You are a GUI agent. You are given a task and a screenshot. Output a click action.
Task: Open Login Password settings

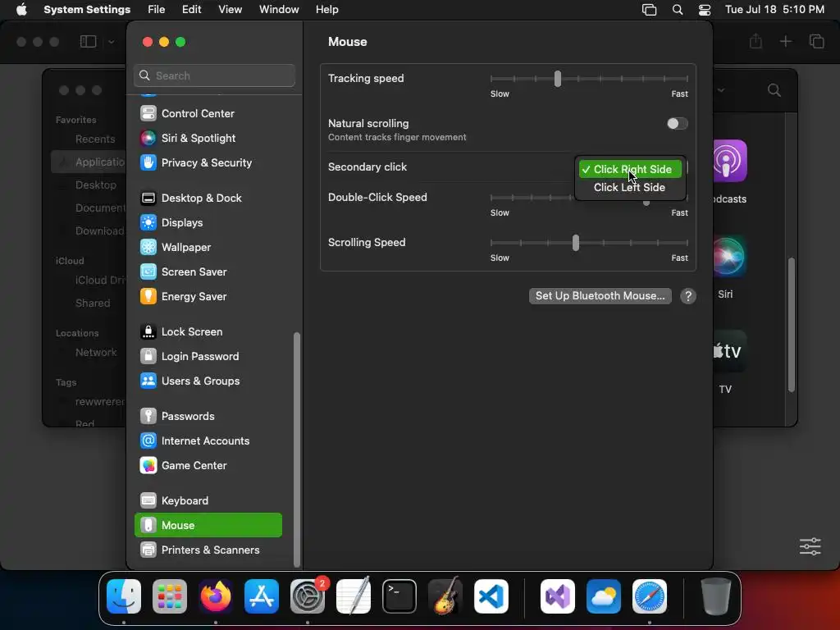(x=208, y=356)
